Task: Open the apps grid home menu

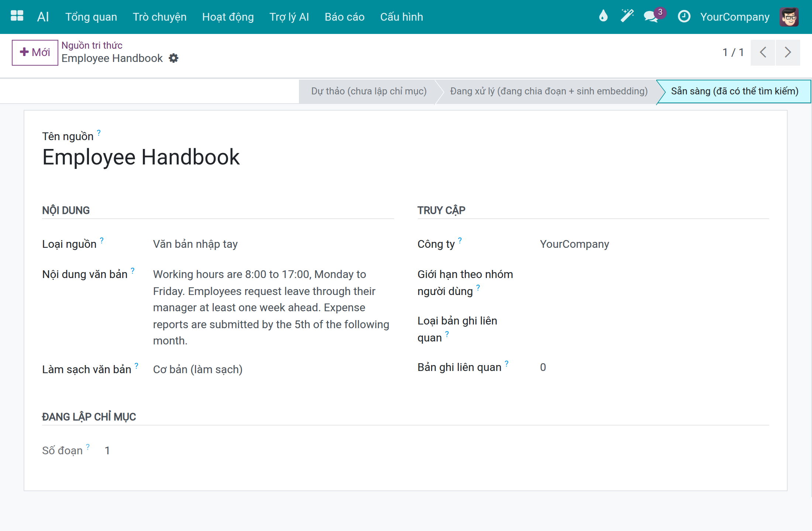Action: click(17, 16)
